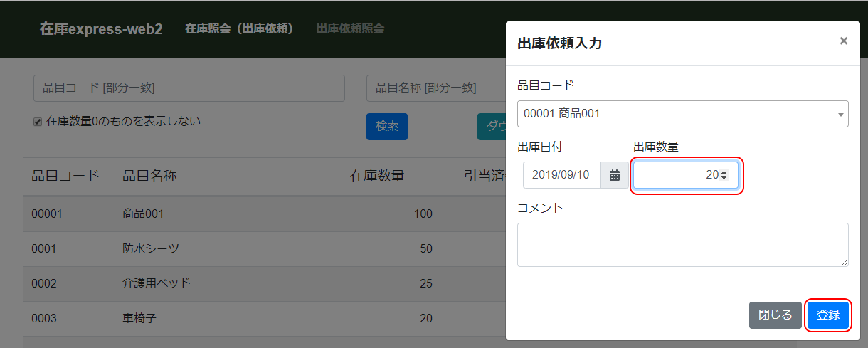The height and width of the screenshot is (348, 868).
Task: Focus the 出庫数量 quantity field
Action: click(x=676, y=175)
